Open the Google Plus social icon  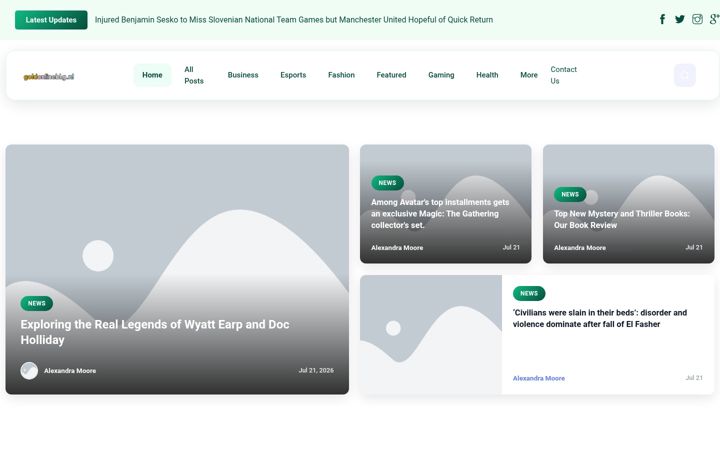714,19
